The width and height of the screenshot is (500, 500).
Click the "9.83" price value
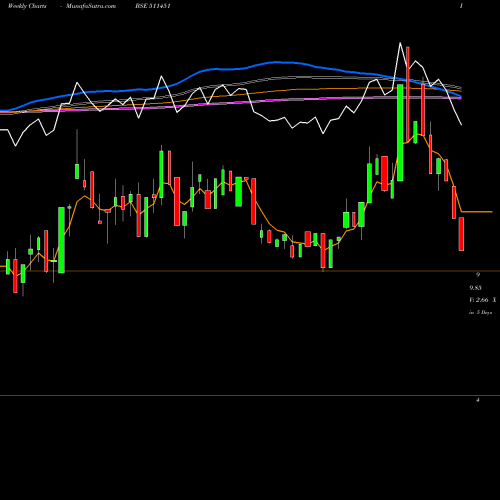pyautogui.click(x=475, y=288)
